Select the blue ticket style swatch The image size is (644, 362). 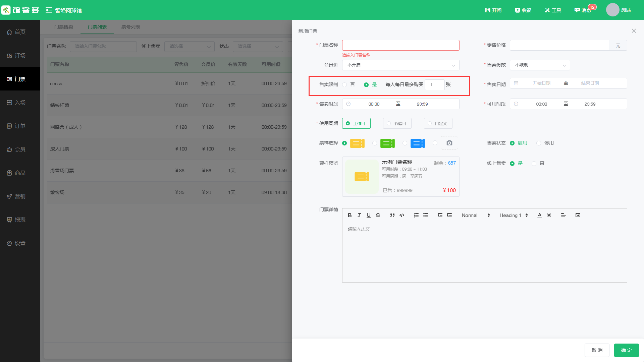[418, 143]
